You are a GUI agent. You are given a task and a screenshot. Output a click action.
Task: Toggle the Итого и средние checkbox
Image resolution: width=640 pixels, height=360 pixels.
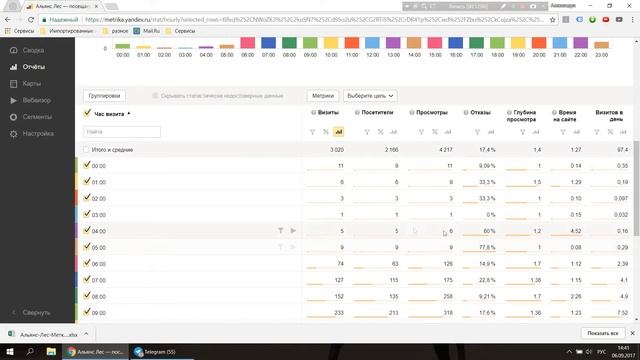[x=86, y=150]
